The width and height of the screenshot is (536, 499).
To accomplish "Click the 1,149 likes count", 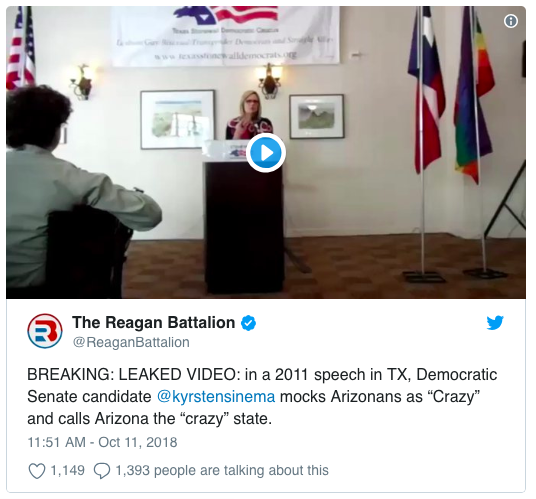I will coord(67,471).
